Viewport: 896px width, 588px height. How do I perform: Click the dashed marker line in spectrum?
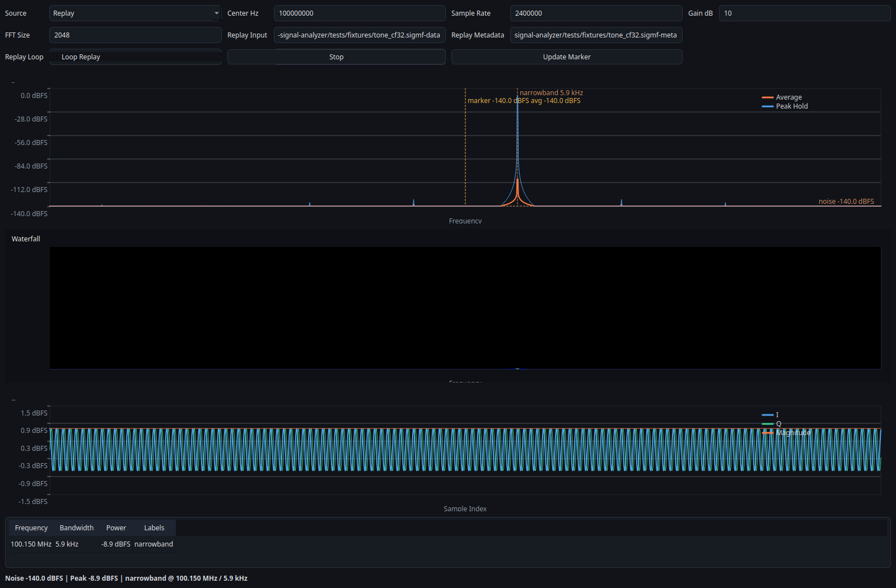coord(465,151)
